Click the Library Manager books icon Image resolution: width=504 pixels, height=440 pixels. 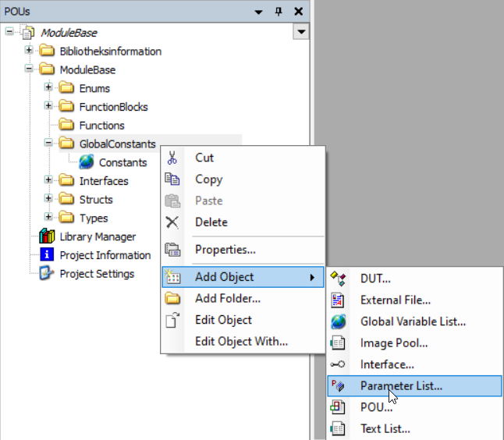[x=47, y=236]
